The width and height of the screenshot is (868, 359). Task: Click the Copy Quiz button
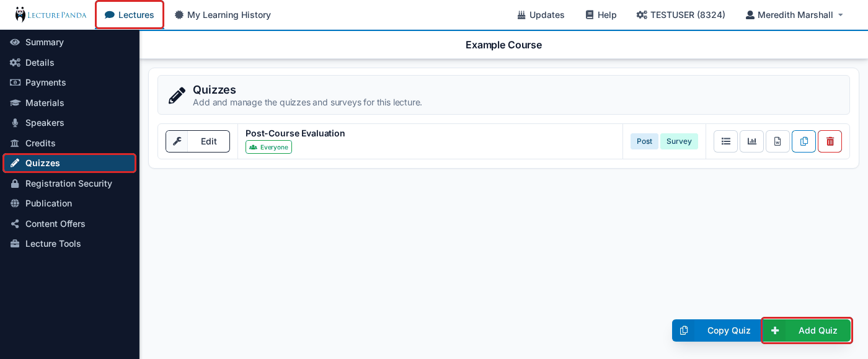coord(717,330)
